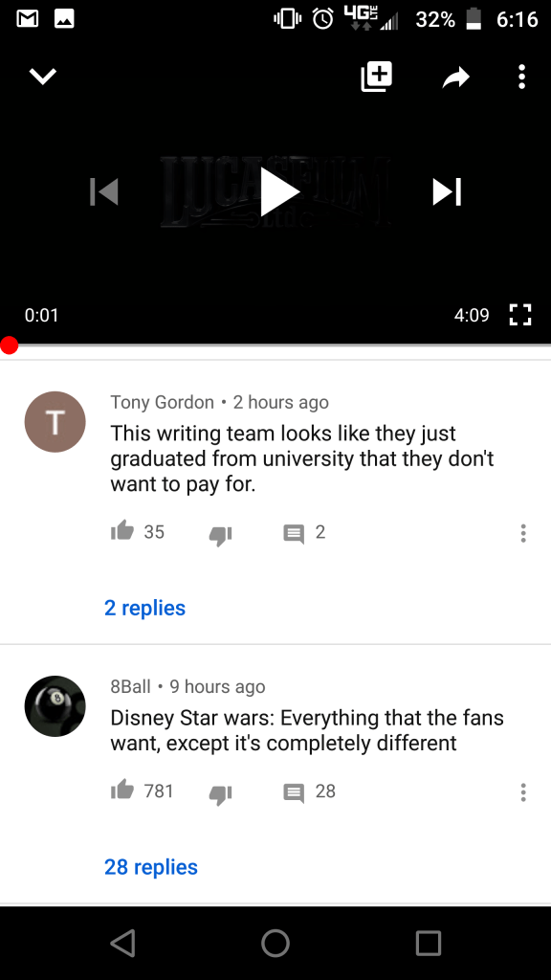Screen dimensions: 551x980
Task: Skip to the next video
Action: pos(448,191)
